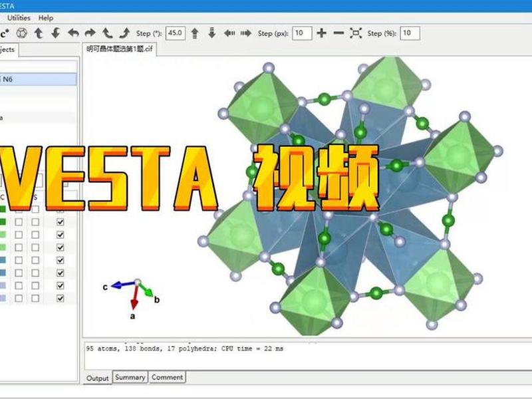Translate the structure downward
Image resolution: width=532 pixels, height=399 pixels.
pos(211,33)
